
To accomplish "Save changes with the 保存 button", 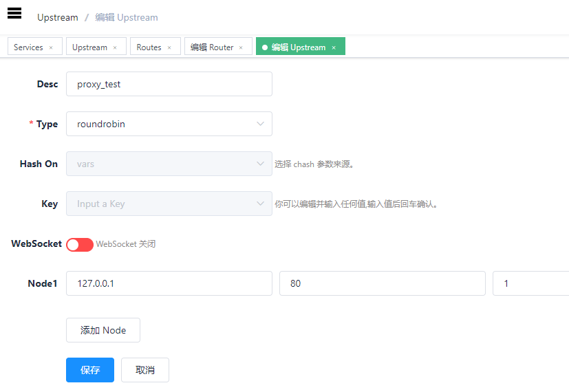I will click(90, 370).
